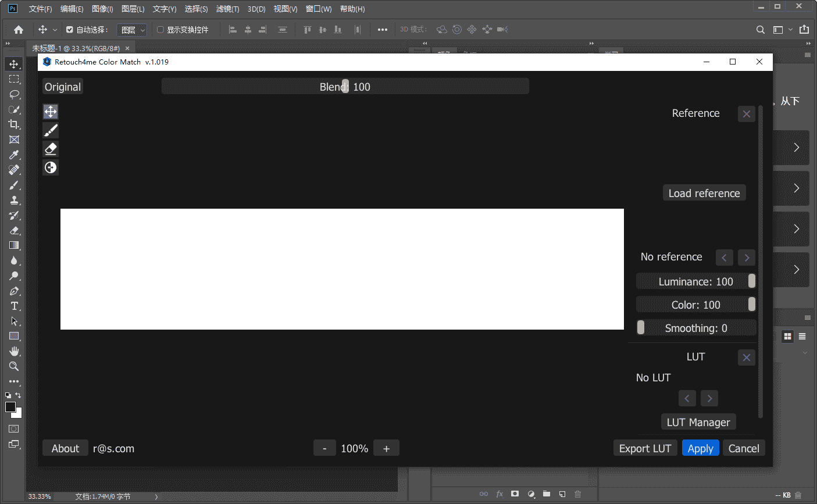
Task: Select the brush tool in Color Match
Action: tap(51, 130)
